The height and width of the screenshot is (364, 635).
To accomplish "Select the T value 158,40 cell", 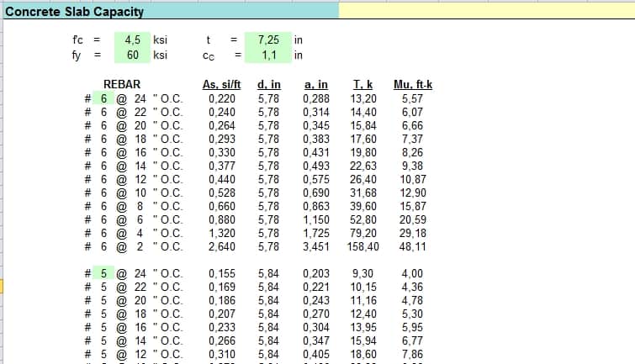I will click(362, 247).
